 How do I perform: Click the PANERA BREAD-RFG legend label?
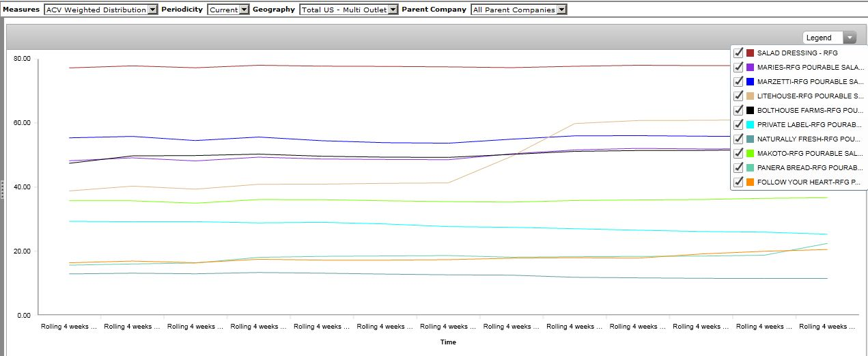(809, 168)
